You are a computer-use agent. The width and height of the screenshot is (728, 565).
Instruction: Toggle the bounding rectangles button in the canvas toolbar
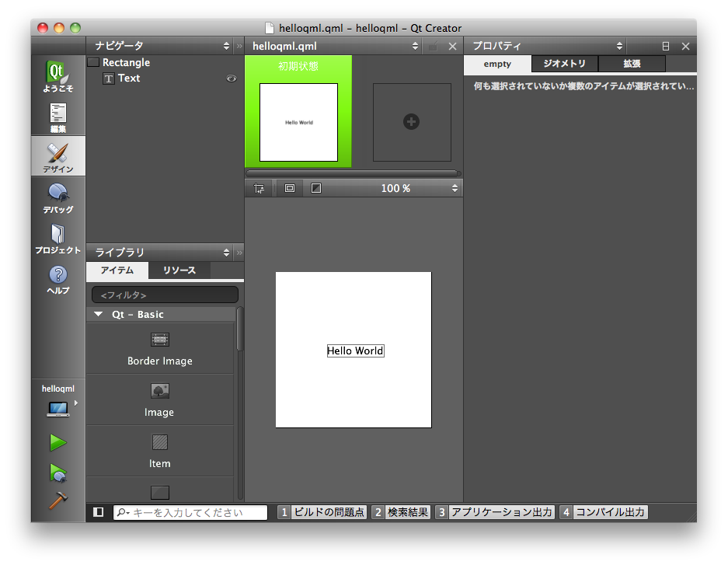coord(290,188)
